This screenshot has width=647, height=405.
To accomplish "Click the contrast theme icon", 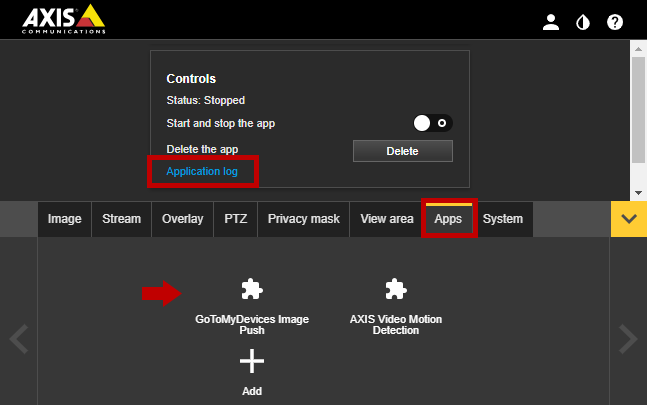I will click(583, 22).
